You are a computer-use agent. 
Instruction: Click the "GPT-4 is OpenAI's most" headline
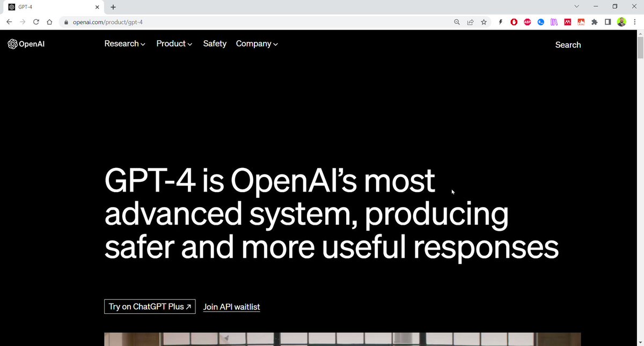(x=269, y=181)
